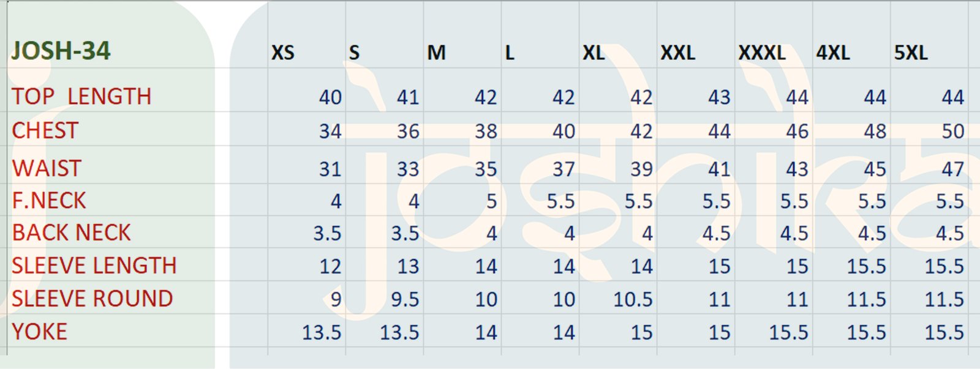Select the XS column header cell
The image size is (980, 369).
pos(283,53)
